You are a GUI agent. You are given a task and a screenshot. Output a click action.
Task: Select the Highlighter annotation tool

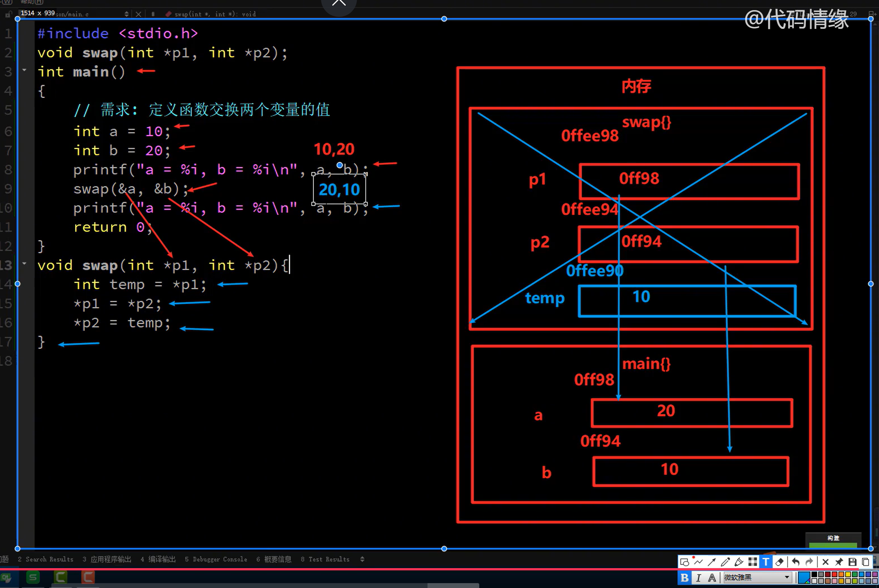[x=739, y=562]
